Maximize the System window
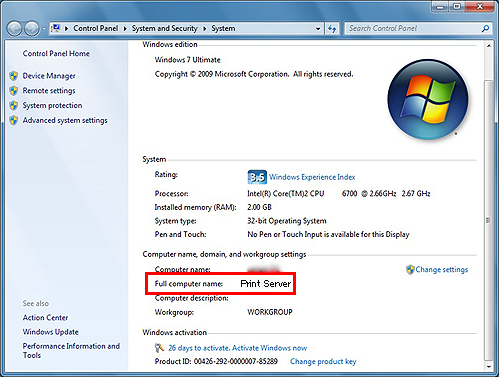This screenshot has width=500, height=377. click(457, 7)
